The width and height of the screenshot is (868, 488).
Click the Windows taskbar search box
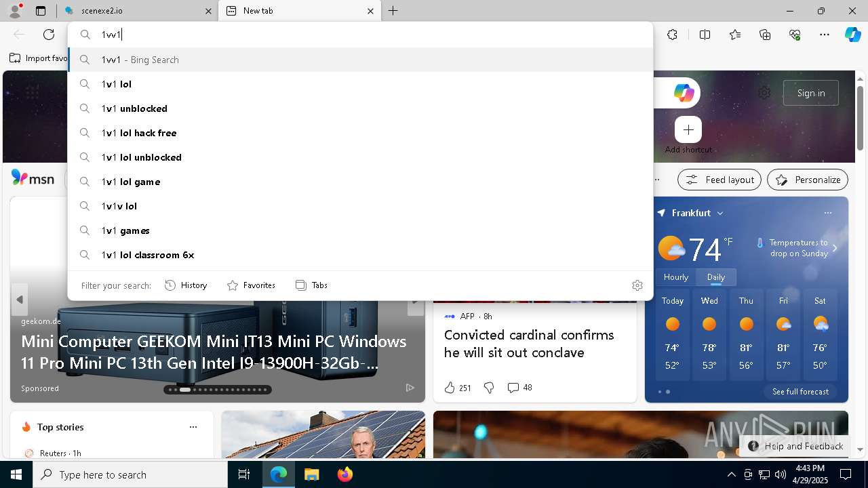(x=130, y=474)
